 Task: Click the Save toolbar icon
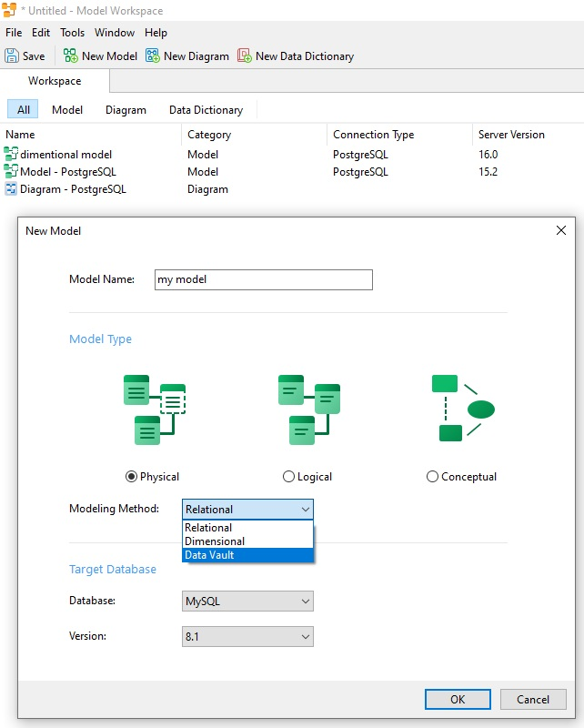(x=12, y=56)
